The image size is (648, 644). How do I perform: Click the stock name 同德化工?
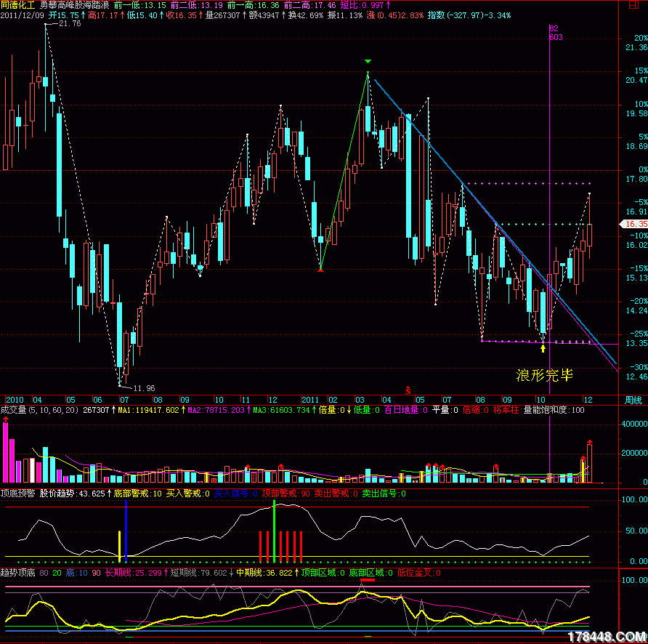click(17, 5)
